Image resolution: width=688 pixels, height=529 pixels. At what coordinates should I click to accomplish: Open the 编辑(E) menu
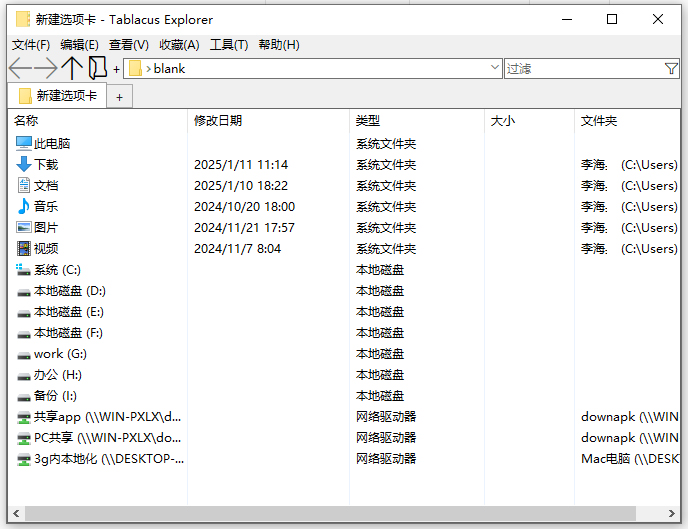click(x=79, y=45)
